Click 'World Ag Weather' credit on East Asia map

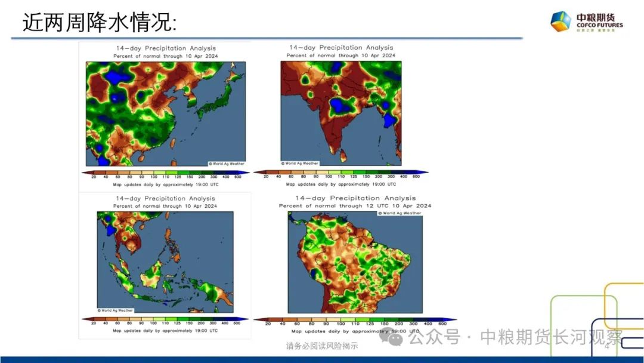[227, 164]
